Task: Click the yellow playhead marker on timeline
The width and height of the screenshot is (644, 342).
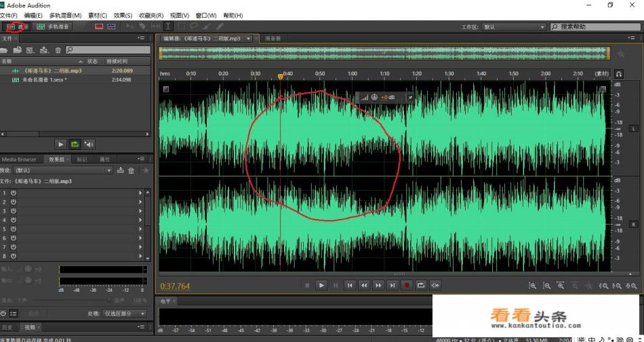Action: [x=281, y=77]
